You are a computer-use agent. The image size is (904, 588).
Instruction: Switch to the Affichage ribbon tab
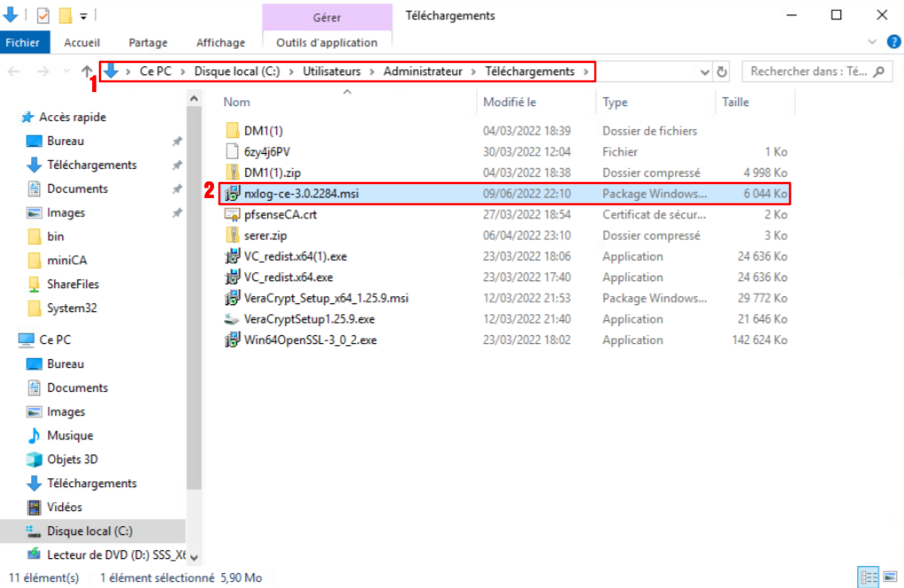pos(220,42)
